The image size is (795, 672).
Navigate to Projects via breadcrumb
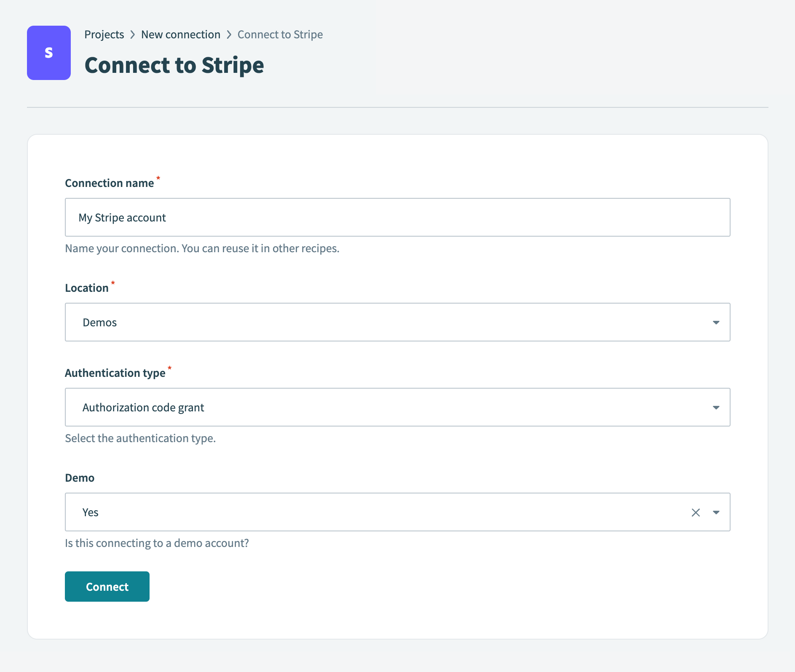point(104,35)
